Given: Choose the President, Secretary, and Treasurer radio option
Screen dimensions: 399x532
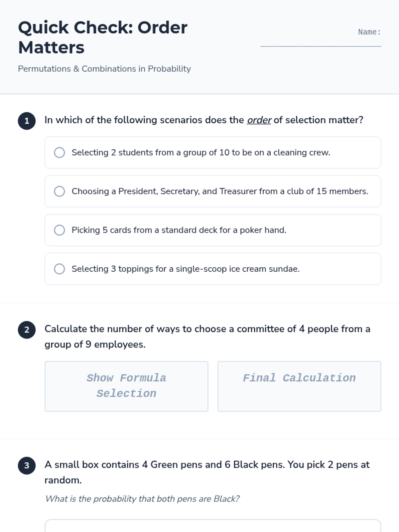Looking at the screenshot, I should click(x=60, y=191).
